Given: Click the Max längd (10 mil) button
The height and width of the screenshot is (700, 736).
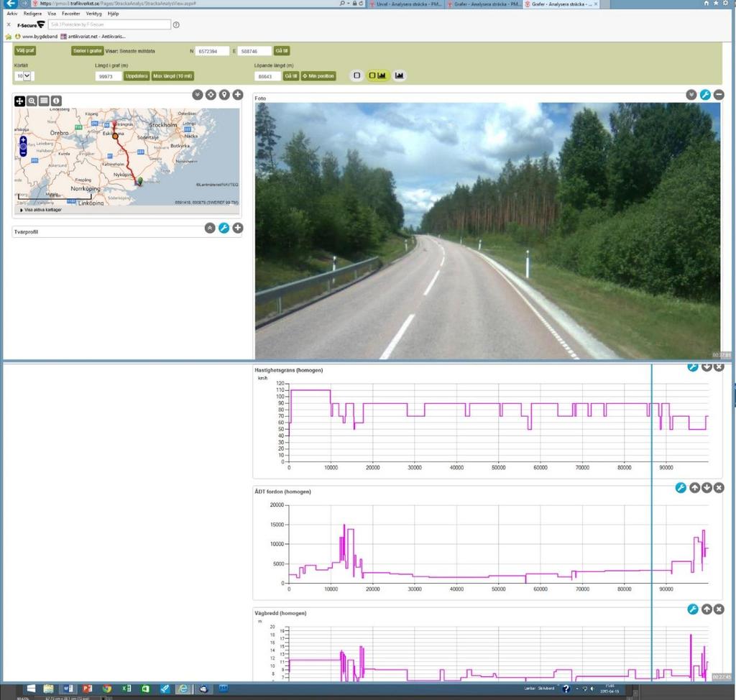Looking at the screenshot, I should coord(172,76).
